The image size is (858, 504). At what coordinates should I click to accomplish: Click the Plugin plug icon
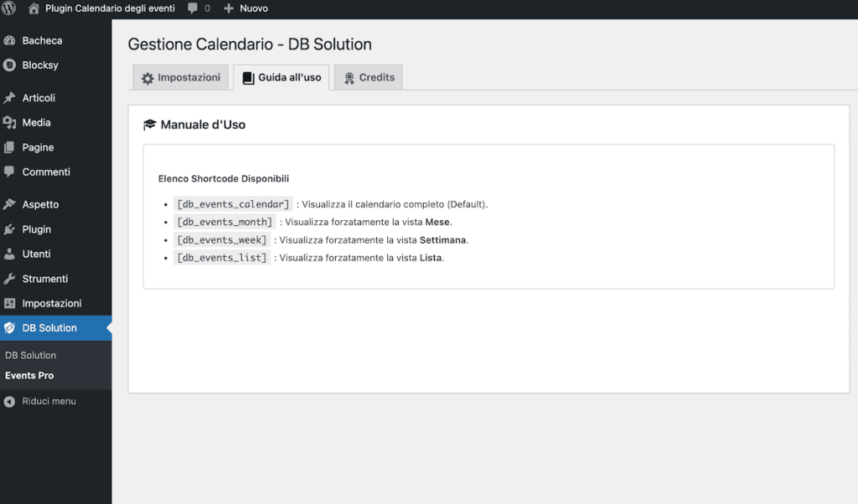coord(9,229)
